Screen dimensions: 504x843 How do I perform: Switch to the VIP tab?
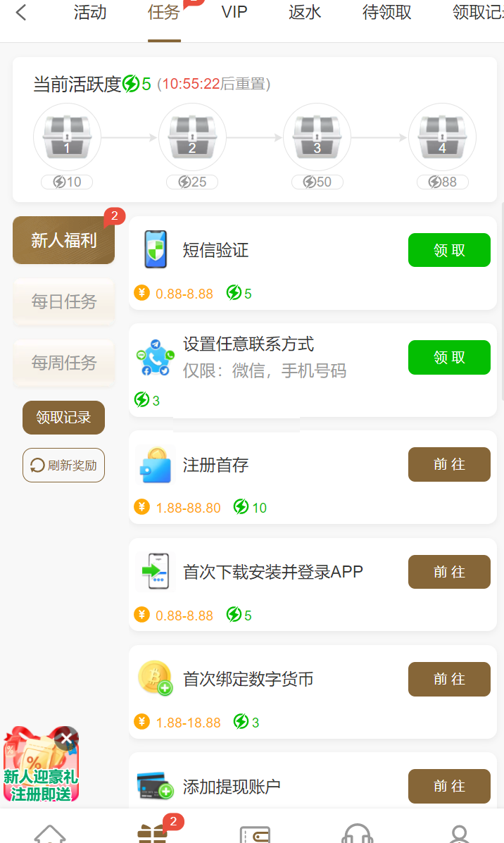coord(234,13)
